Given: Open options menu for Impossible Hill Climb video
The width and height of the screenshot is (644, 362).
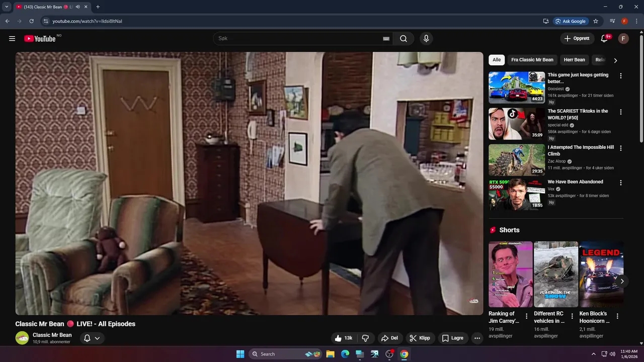Looking at the screenshot, I should (x=621, y=148).
